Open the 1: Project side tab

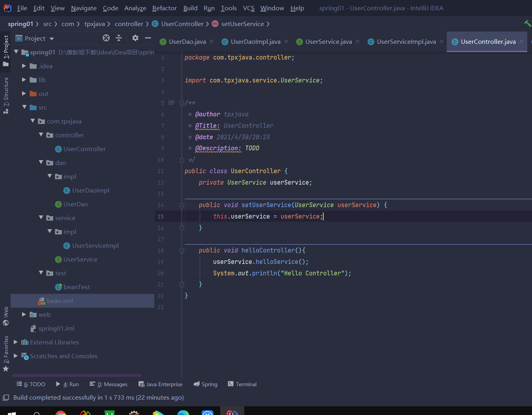coord(6,50)
